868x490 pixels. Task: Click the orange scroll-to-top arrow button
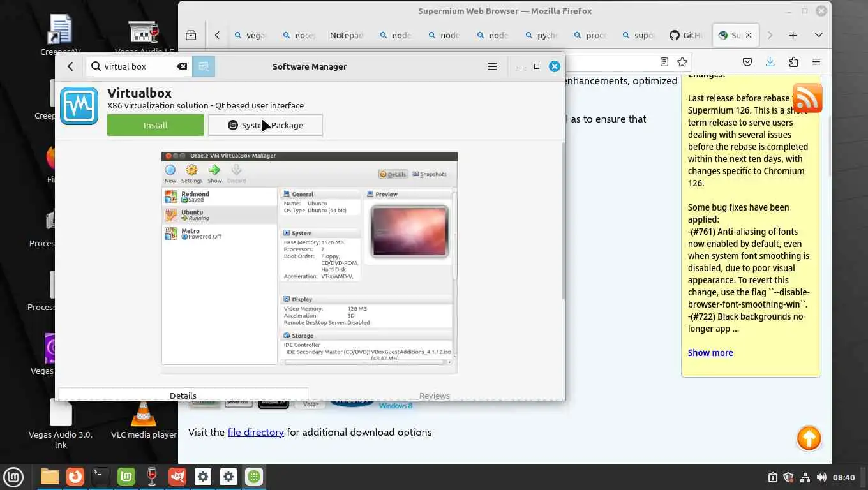click(809, 438)
